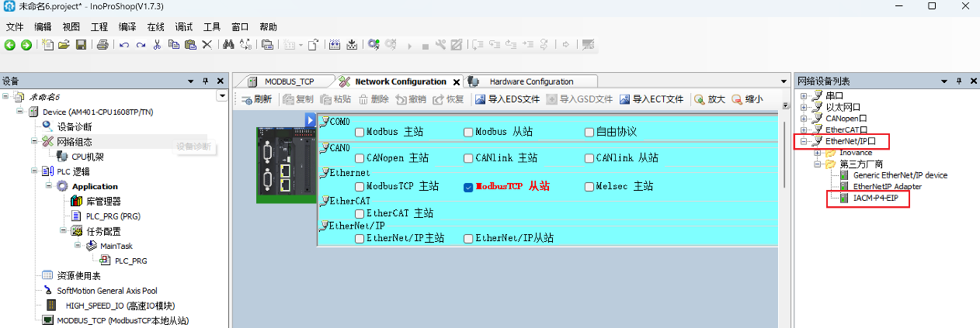Click the Save project toolbar icon
This screenshot has width=980, height=328.
point(81,45)
